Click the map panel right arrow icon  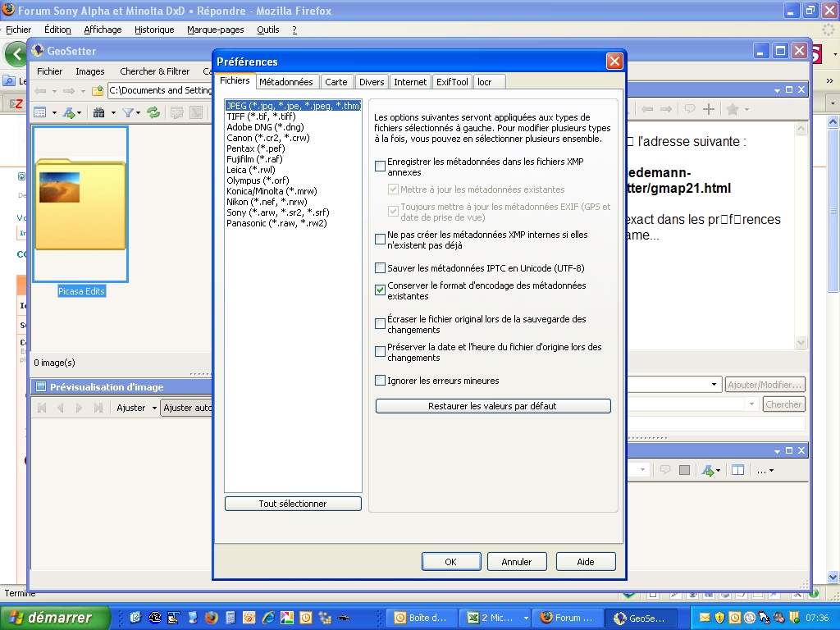tap(666, 109)
